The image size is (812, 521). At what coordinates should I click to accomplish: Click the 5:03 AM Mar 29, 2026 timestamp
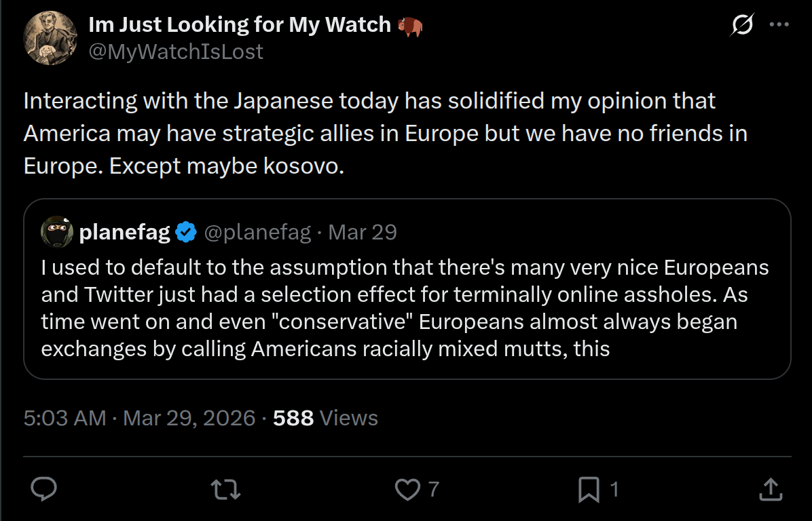[x=139, y=418]
